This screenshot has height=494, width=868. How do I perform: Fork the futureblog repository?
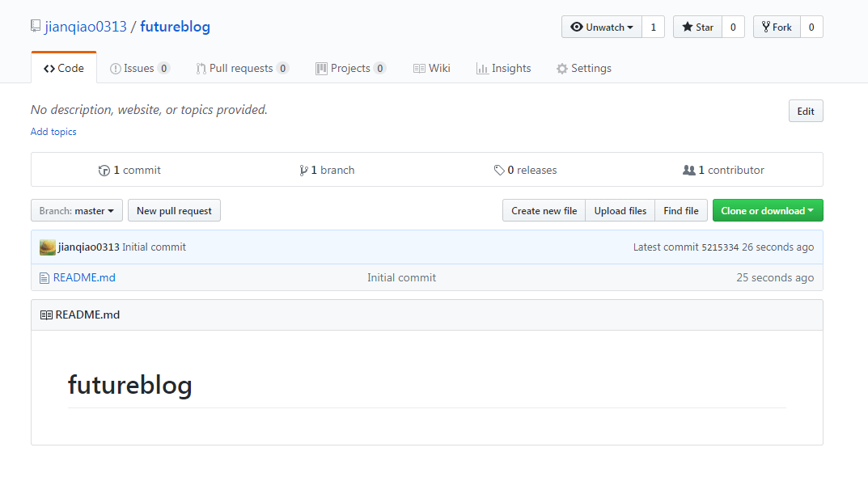(x=777, y=27)
